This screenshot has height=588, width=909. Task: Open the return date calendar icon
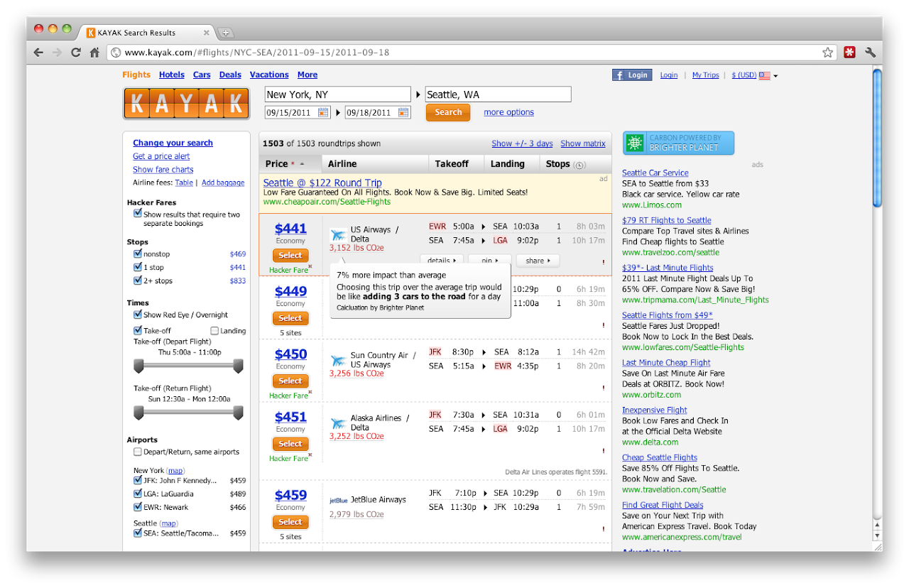403,112
